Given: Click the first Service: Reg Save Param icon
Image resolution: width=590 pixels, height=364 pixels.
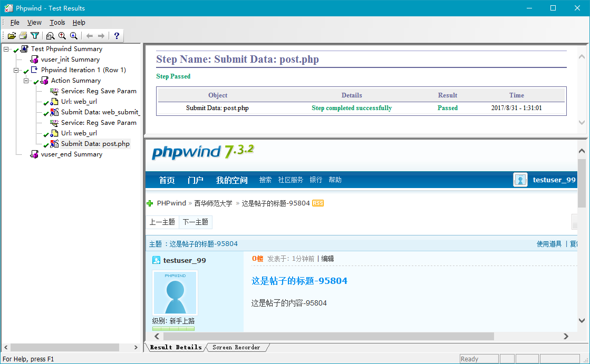Looking at the screenshot, I should coord(54,91).
